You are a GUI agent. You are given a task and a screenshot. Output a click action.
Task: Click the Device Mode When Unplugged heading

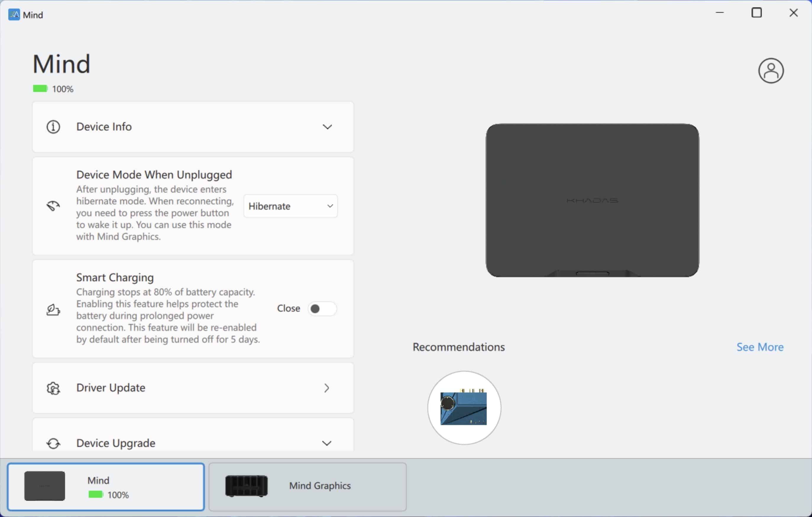pyautogui.click(x=154, y=175)
